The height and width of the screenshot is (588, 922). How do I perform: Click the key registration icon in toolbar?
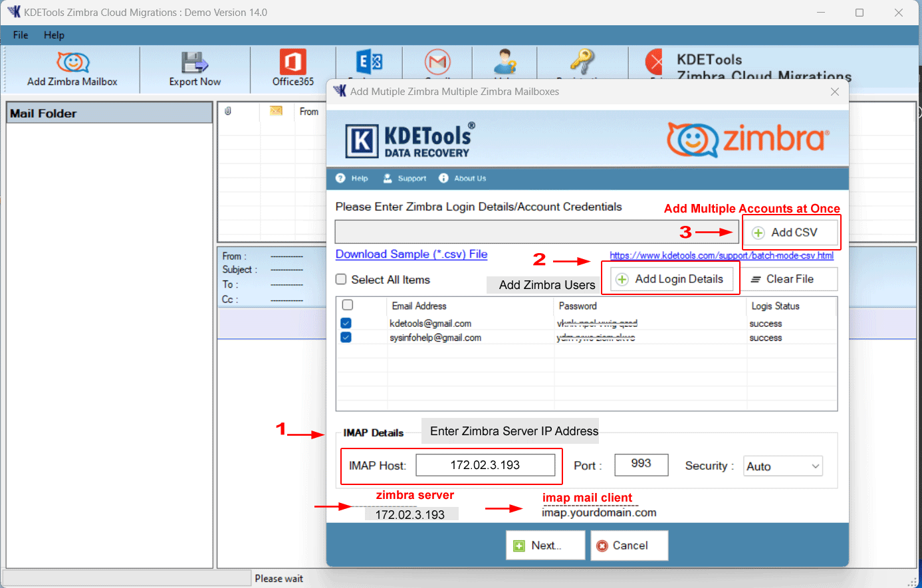582,63
